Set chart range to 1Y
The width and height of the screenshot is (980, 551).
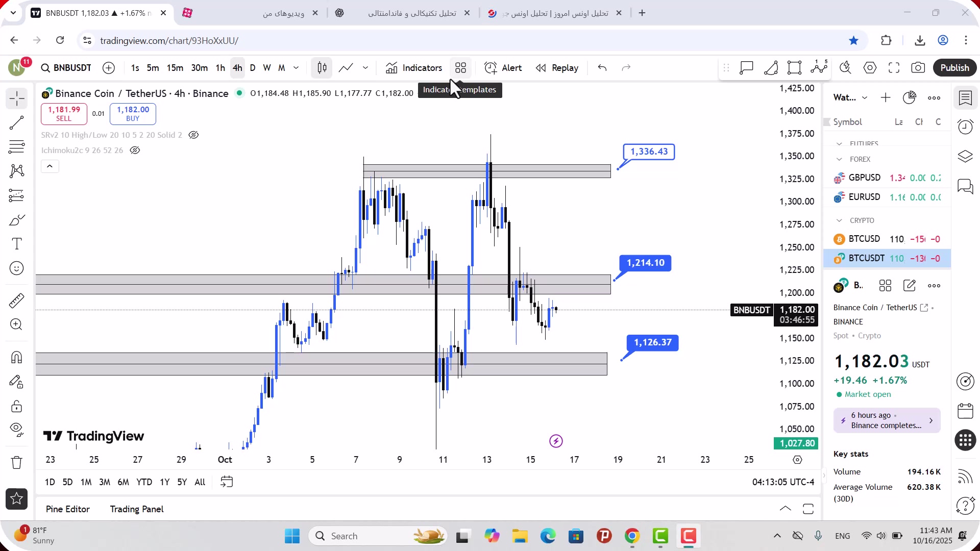164,482
